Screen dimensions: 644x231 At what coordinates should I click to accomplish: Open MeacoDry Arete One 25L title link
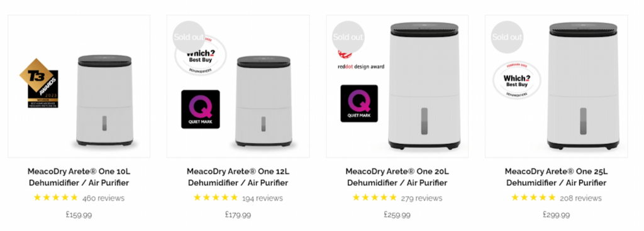(556, 177)
